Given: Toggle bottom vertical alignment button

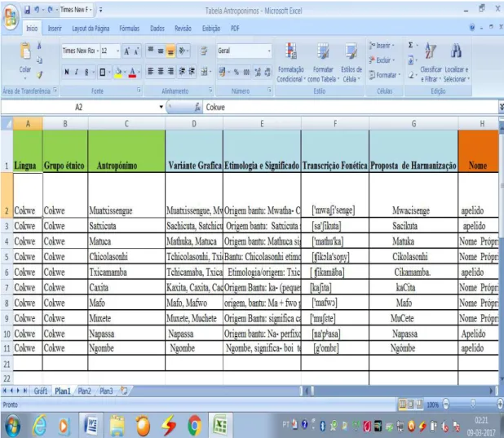Looking at the screenshot, I should tap(170, 51).
